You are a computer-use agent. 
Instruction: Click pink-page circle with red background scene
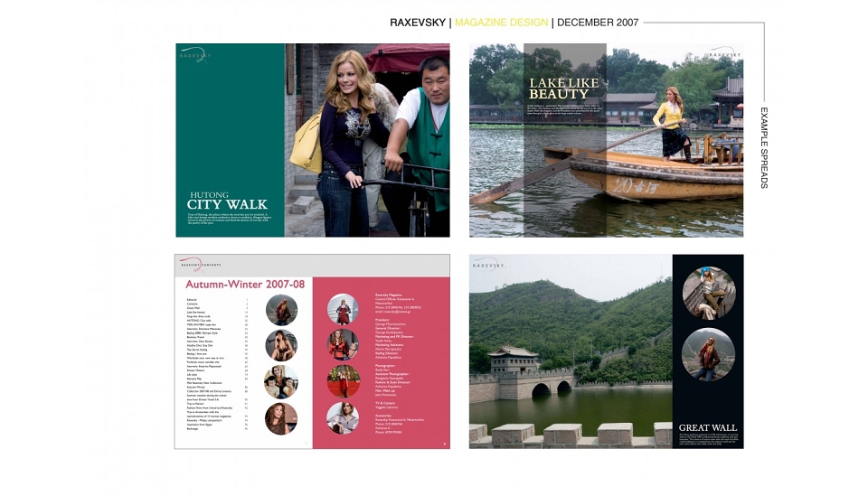pyautogui.click(x=344, y=381)
